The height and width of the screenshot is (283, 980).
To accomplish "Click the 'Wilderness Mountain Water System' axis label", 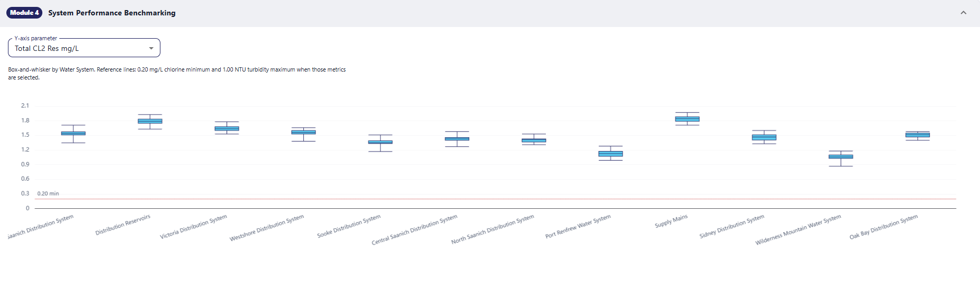I will pos(798,229).
